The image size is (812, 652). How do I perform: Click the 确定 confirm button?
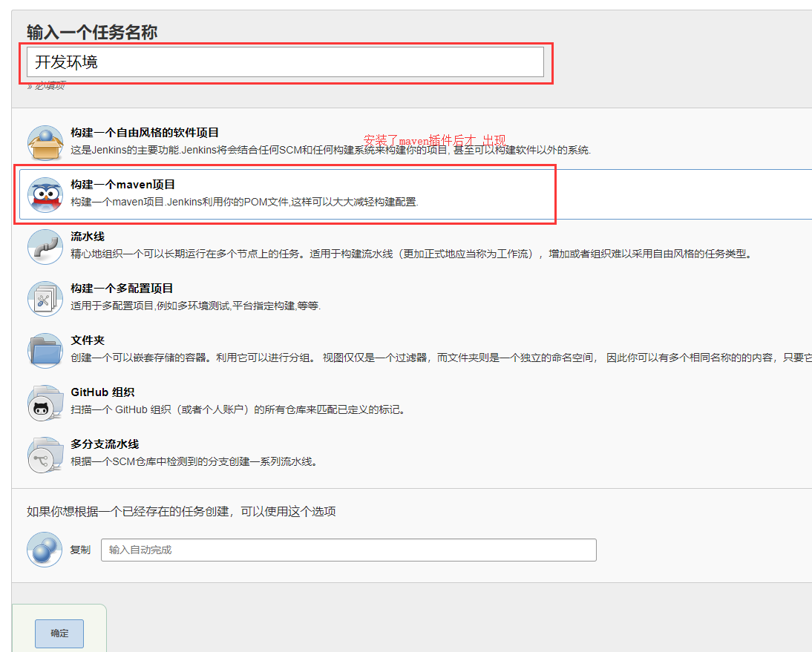pos(59,633)
